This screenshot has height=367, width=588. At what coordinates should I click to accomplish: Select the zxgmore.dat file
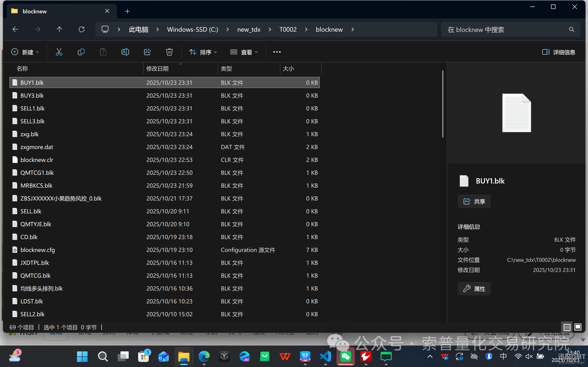[37, 147]
